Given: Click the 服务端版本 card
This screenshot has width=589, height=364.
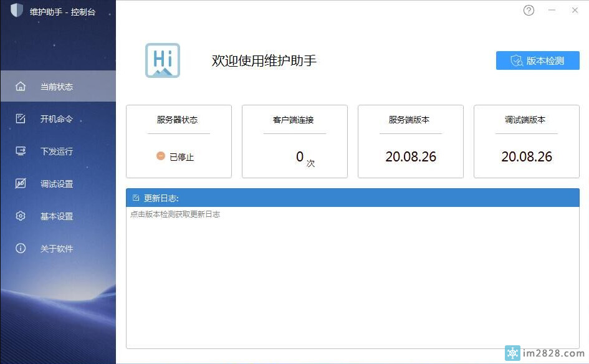Looking at the screenshot, I should 410,141.
